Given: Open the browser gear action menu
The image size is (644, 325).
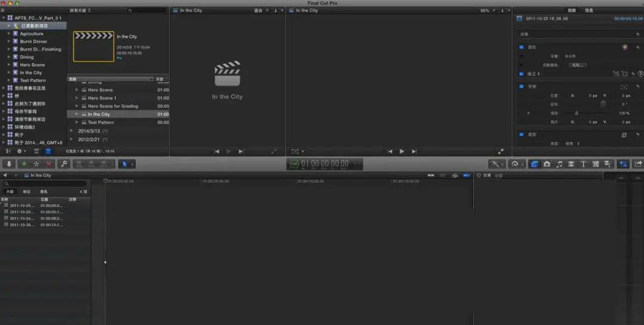Looking at the screenshot, I should [20, 151].
